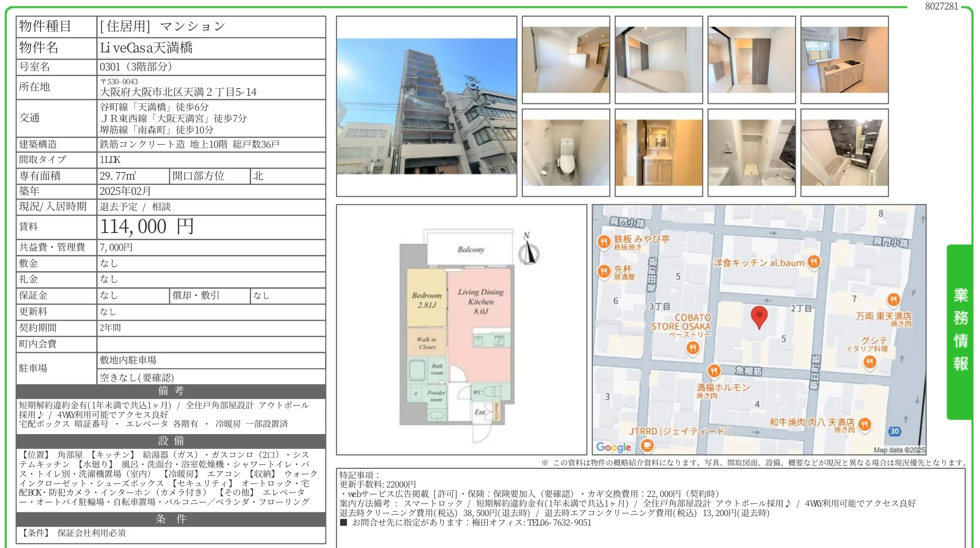
Task: Select the green 業務情報 side tab
Action: point(960,331)
